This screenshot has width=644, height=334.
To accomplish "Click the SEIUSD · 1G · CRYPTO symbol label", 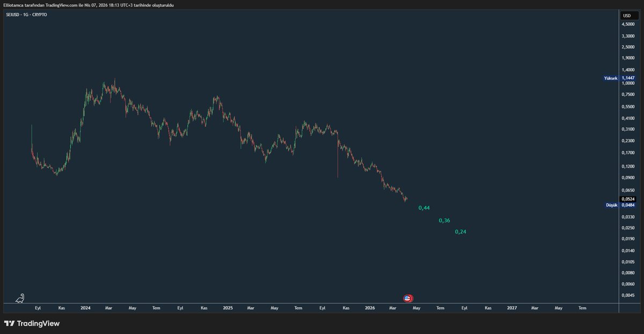I will tap(26, 14).
